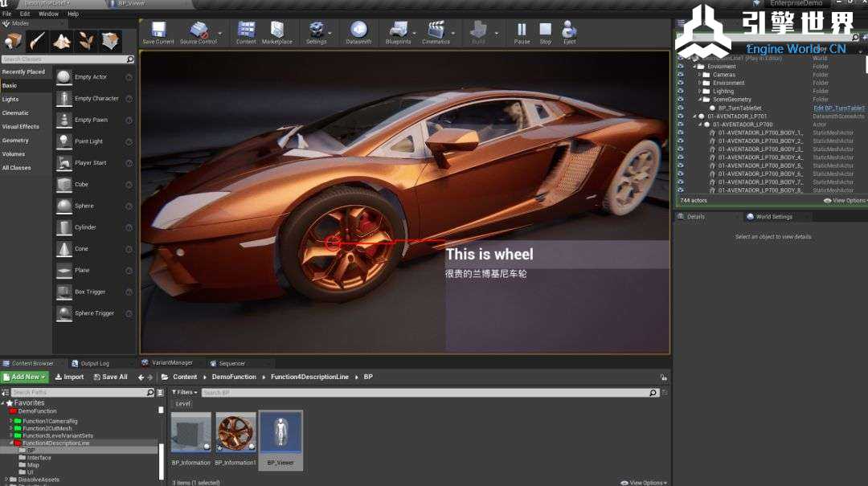Open the Blueprints toolbar icon

[398, 30]
